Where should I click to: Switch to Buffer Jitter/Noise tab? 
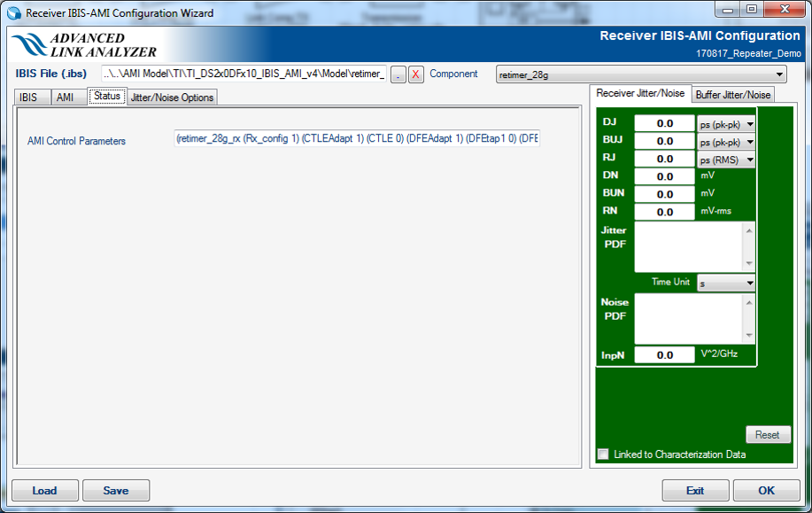(733, 95)
